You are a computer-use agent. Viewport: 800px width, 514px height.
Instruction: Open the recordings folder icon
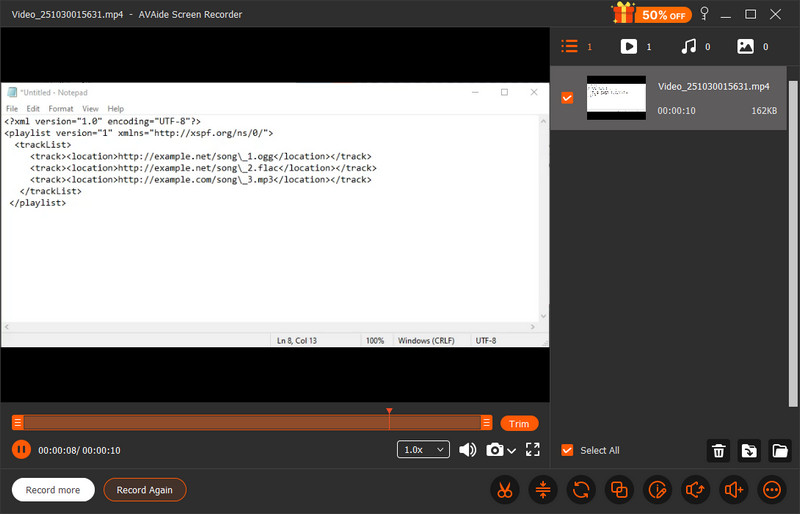tap(780, 451)
